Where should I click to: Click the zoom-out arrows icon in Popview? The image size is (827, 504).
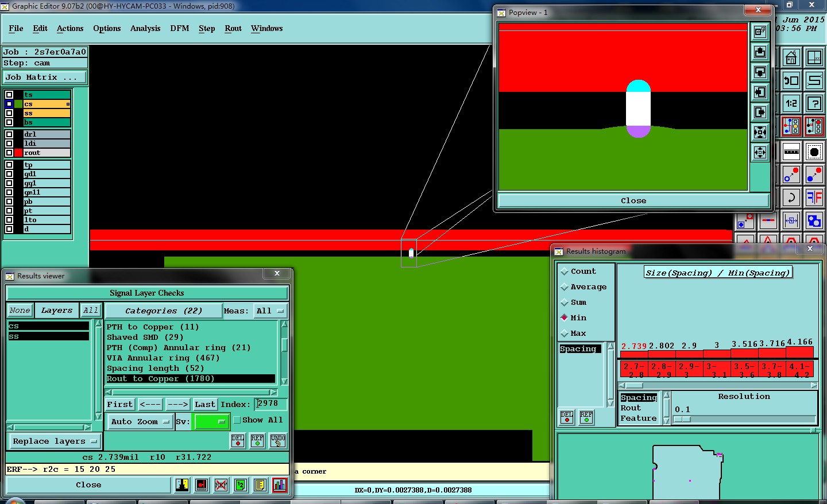point(760,152)
